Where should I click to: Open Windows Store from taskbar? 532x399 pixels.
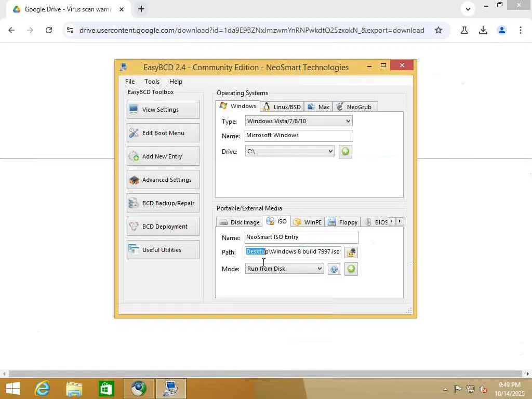tap(106, 389)
